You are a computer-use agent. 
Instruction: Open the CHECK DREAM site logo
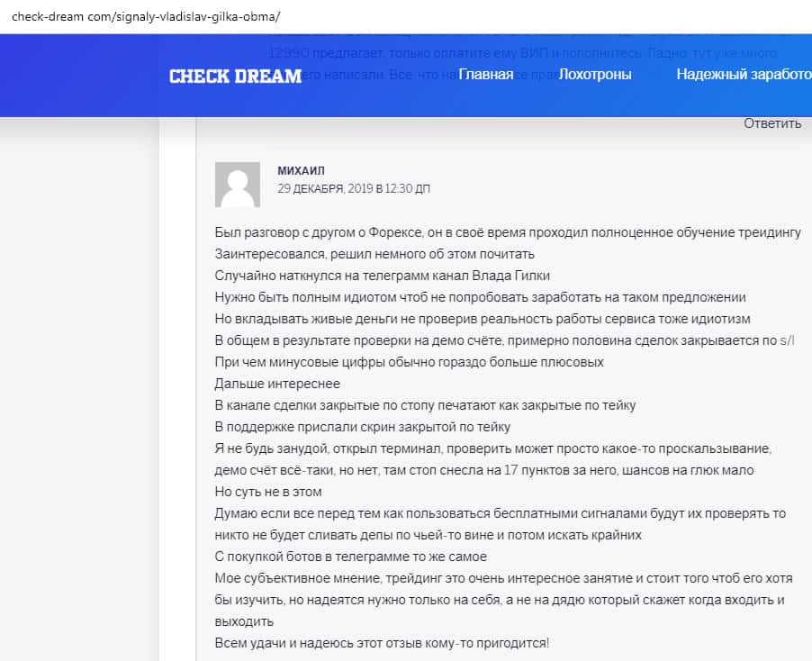(x=235, y=76)
